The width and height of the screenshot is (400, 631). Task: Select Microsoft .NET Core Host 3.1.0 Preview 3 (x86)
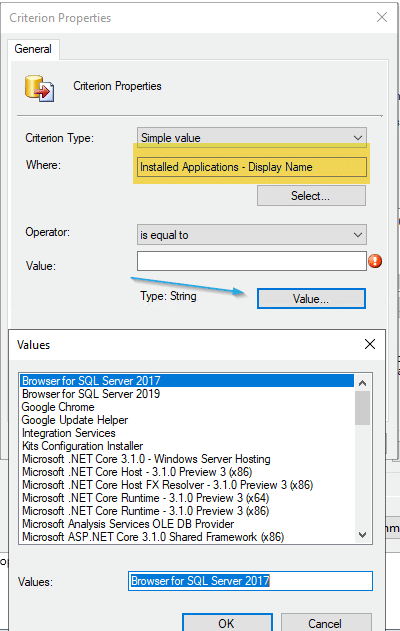coord(187,472)
